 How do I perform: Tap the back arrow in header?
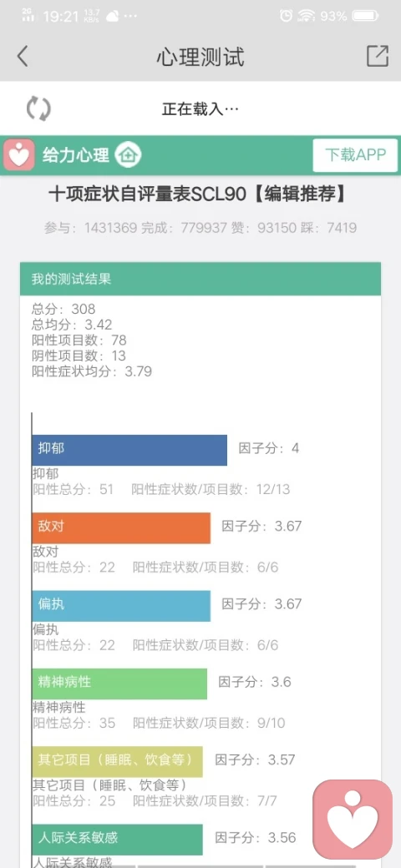23,57
